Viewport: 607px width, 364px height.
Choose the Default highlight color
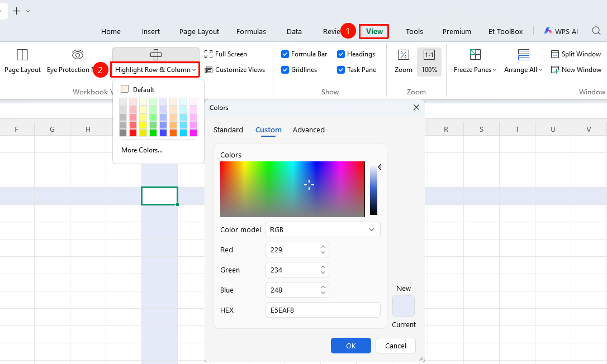click(137, 89)
